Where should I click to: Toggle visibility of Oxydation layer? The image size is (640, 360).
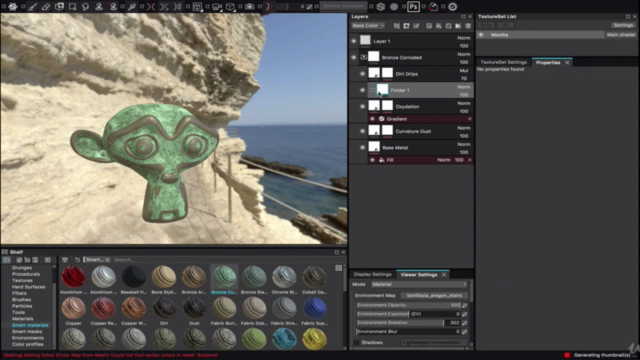click(362, 107)
